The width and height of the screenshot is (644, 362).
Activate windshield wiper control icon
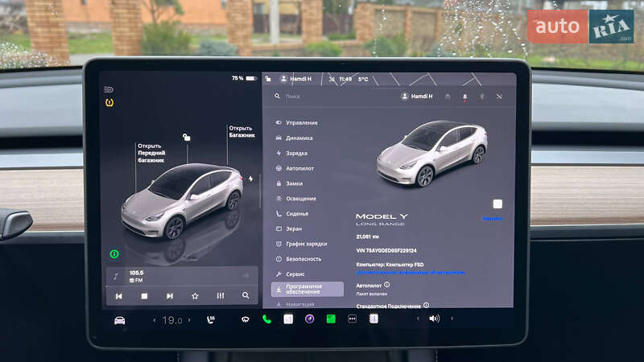pyautogui.click(x=246, y=319)
